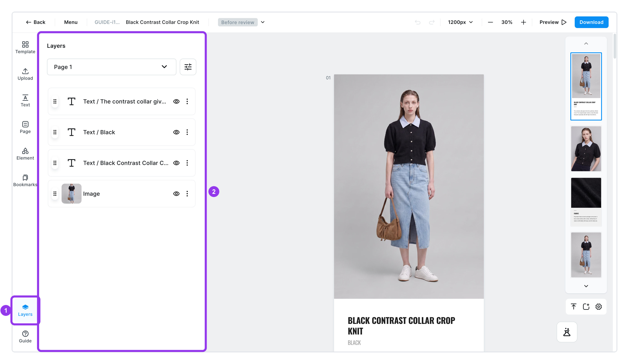Open the Upload panel
629x364 pixels.
pos(25,74)
